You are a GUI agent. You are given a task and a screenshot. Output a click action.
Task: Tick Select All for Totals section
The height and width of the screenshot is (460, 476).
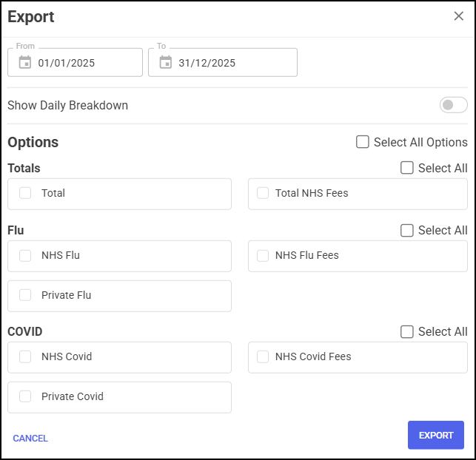tap(407, 168)
